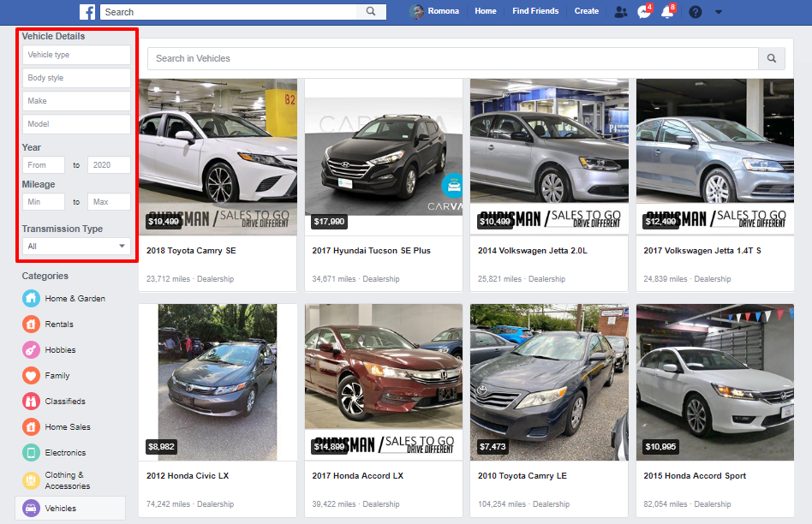Open the 2017 Honda Accord LX photo
This screenshot has height=524, width=812.
coord(384,382)
